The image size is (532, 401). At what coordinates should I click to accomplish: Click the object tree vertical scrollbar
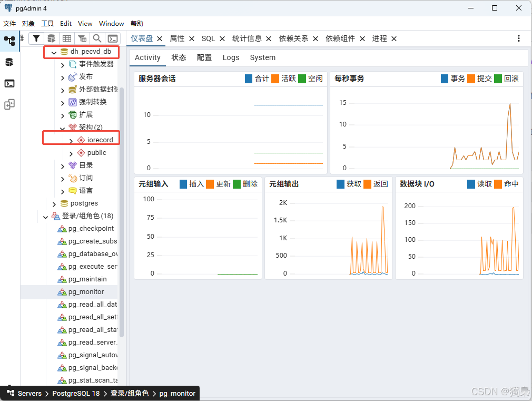122,212
